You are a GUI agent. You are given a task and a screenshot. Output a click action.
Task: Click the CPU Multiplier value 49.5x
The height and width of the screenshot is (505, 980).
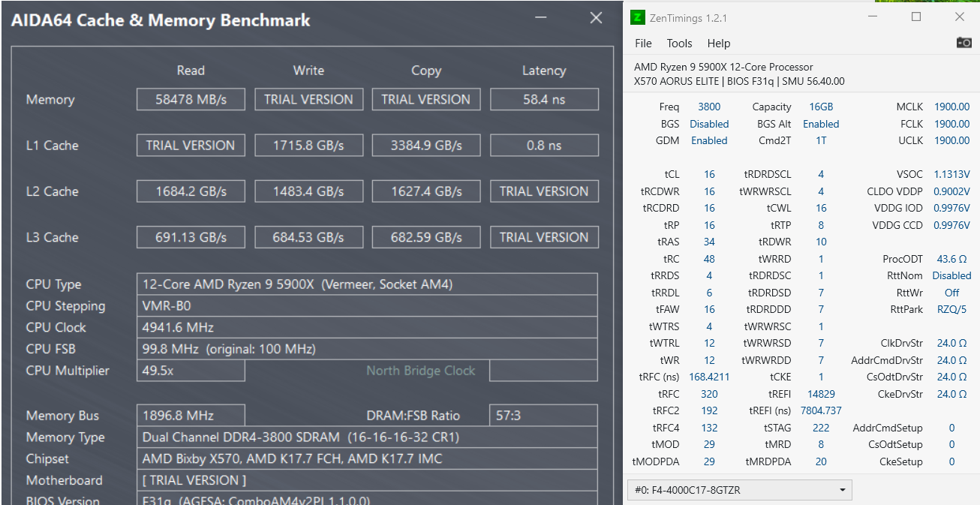(x=191, y=371)
